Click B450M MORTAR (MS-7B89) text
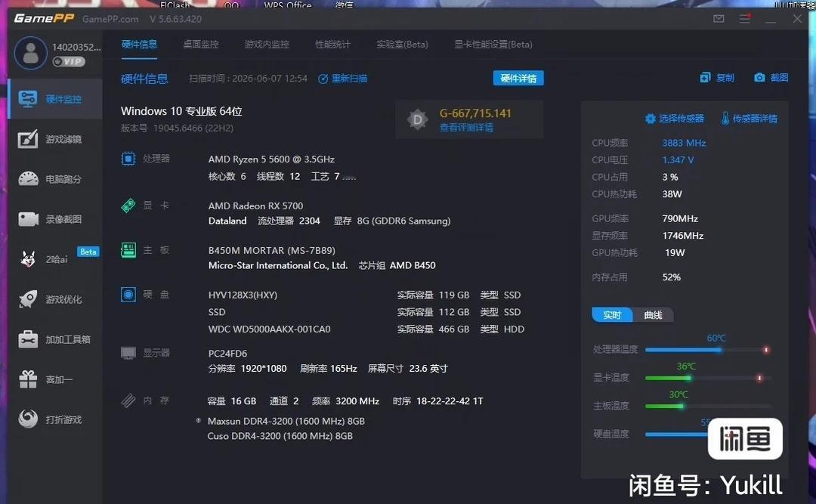816x504 pixels. point(272,250)
